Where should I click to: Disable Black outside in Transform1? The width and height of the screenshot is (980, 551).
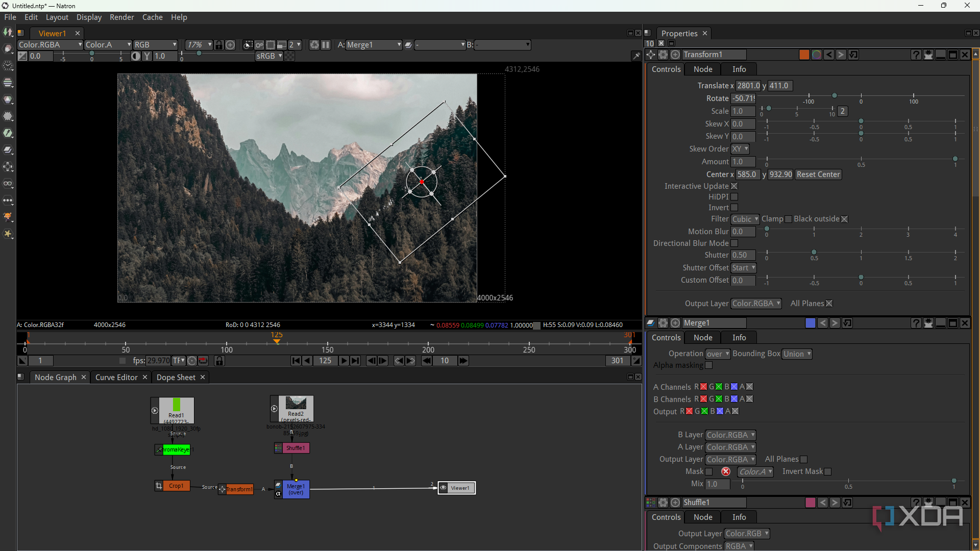(844, 219)
